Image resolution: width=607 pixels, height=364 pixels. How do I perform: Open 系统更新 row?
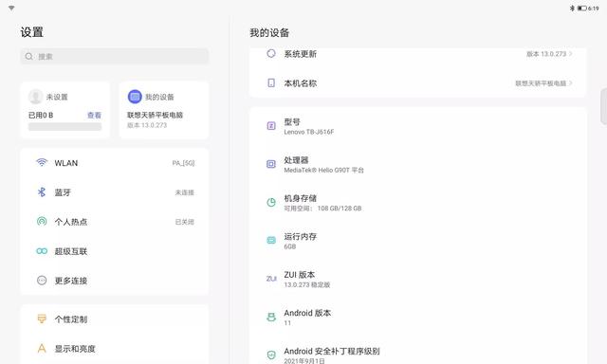click(418, 54)
